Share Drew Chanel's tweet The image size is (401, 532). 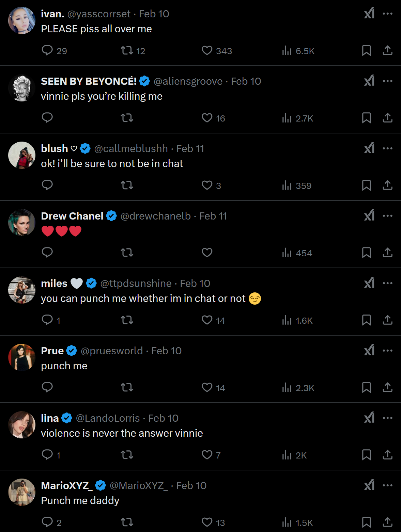387,253
